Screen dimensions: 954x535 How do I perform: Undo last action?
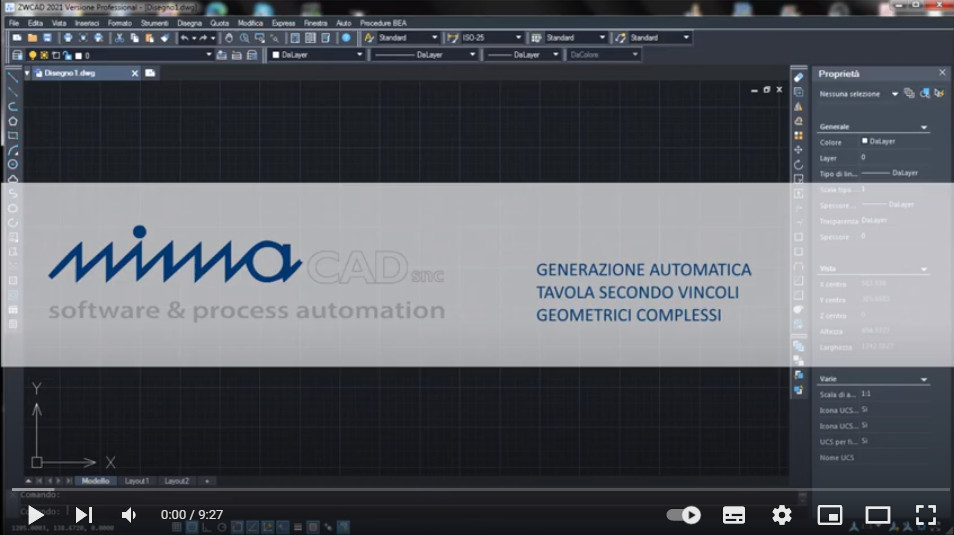[x=184, y=38]
